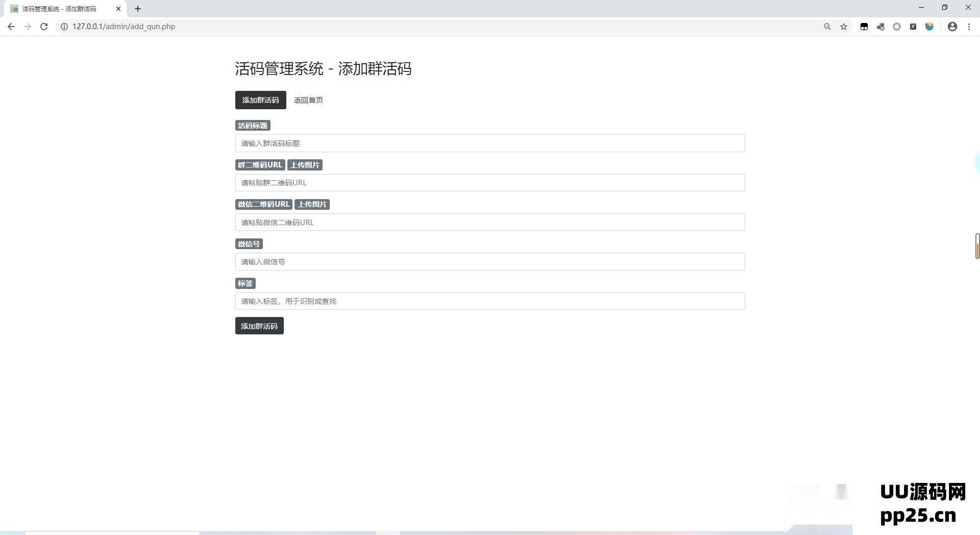Click the colorful fruit bowl extension icon
Viewport: 980px width, 535px height.
pos(929,26)
